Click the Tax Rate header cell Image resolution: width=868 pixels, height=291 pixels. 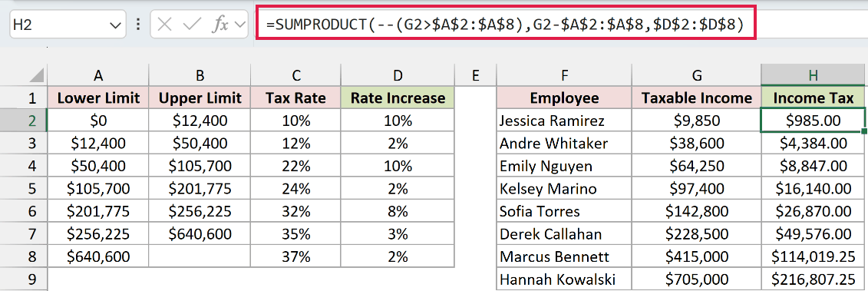pos(296,98)
